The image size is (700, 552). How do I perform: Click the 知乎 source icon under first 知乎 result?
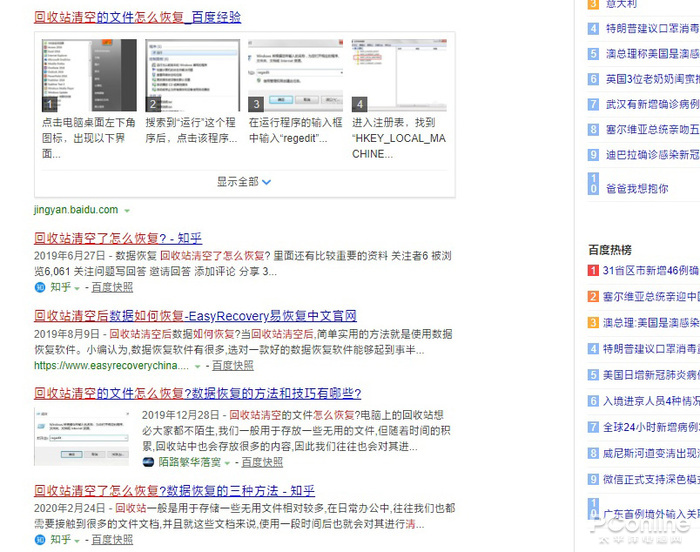[x=40, y=287]
